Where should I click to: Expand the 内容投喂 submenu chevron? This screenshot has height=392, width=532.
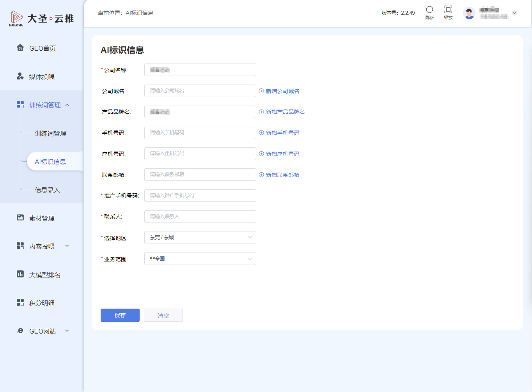point(67,246)
